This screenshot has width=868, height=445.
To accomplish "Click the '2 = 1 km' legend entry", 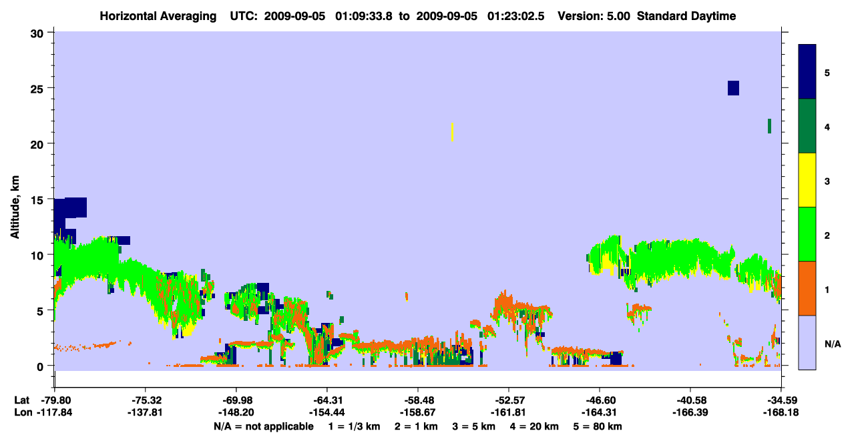I will tap(417, 426).
